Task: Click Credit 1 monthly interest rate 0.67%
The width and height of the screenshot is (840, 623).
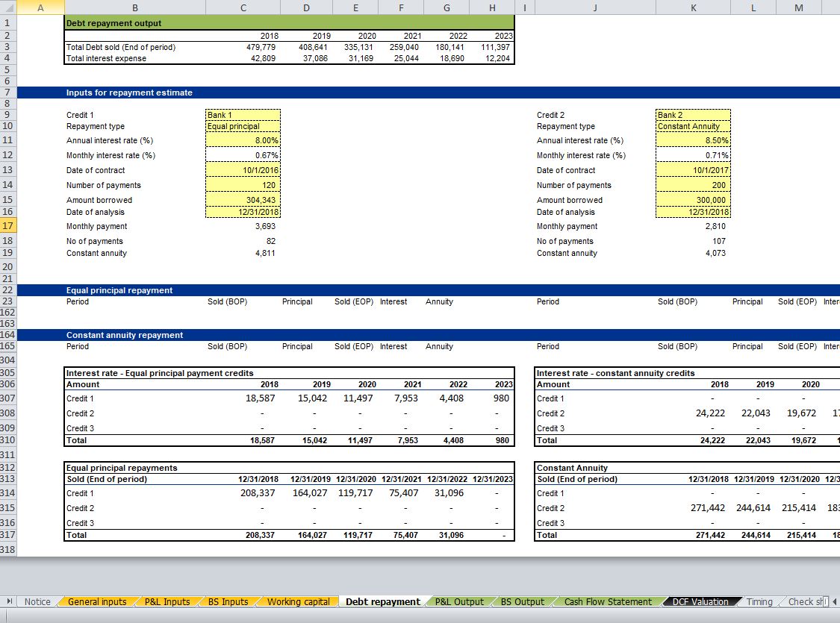Action: tap(243, 155)
